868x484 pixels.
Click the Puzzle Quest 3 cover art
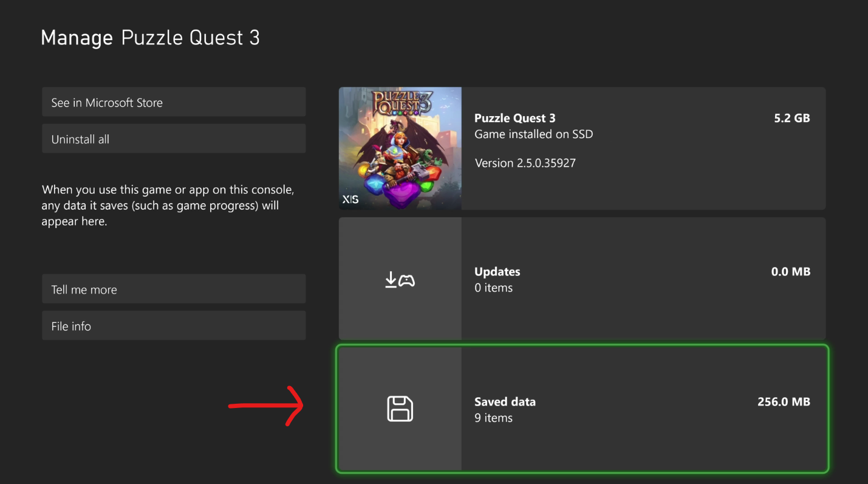(400, 148)
